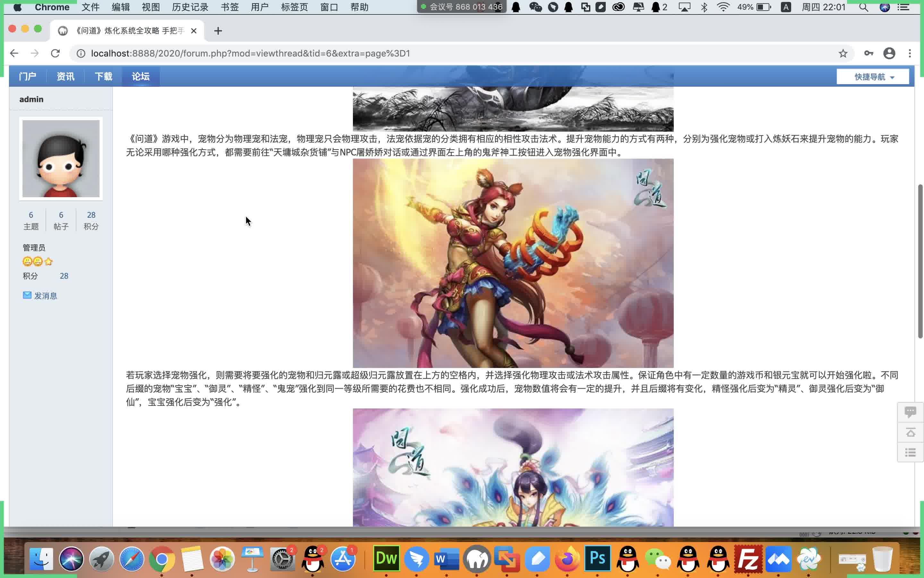924x578 pixels.
Task: Open the Wi-Fi menu bar icon
Action: [723, 7]
